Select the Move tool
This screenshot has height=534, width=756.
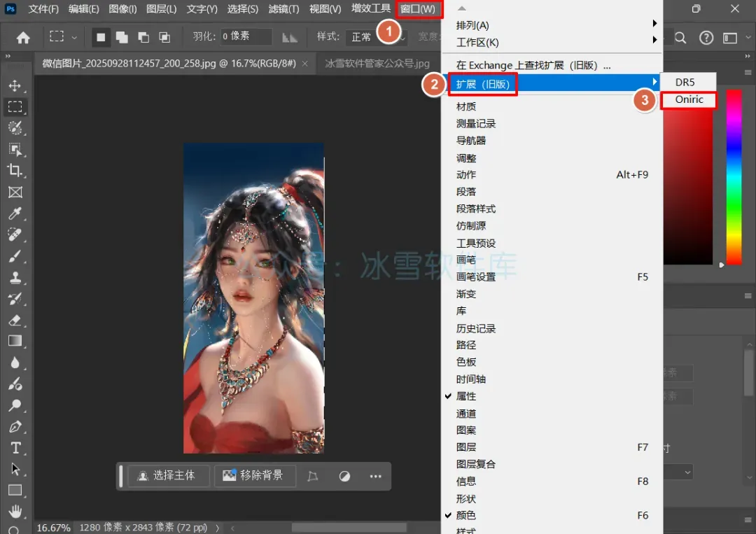(15, 86)
